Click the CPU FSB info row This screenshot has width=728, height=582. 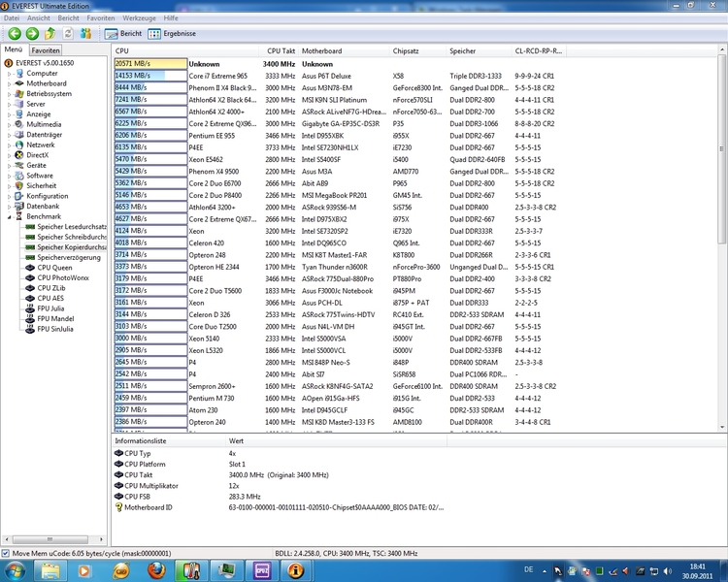point(187,497)
